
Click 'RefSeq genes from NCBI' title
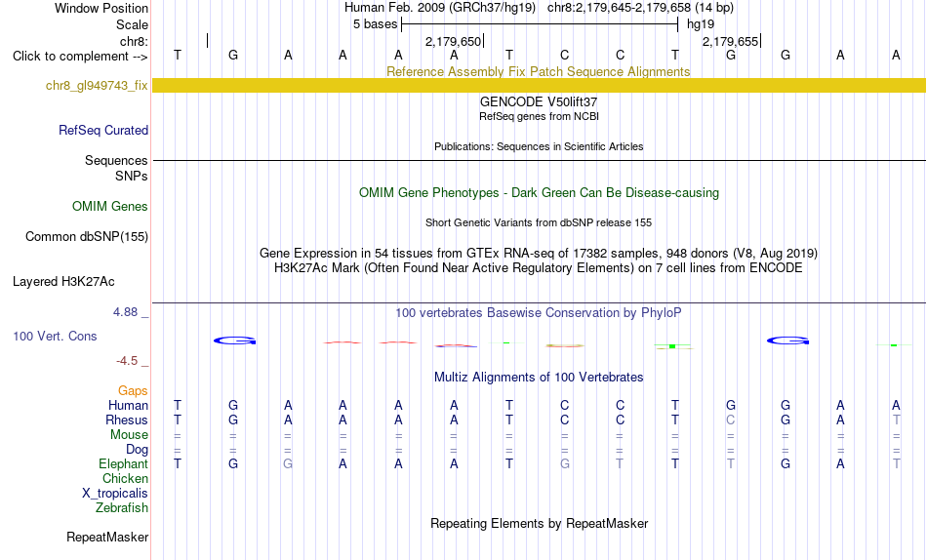click(x=539, y=116)
